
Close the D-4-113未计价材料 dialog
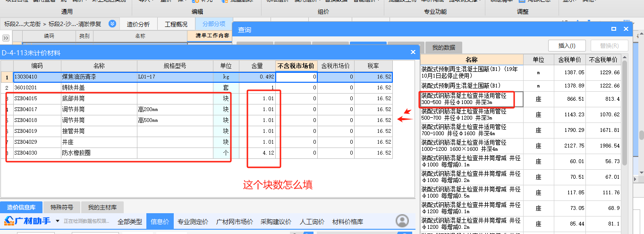pos(413,53)
